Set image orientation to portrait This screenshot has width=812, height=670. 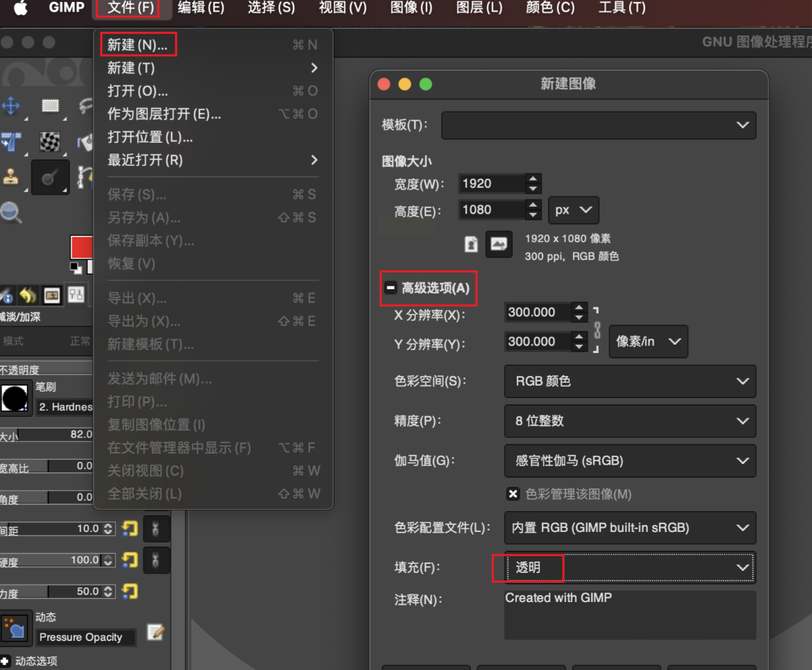click(x=471, y=243)
